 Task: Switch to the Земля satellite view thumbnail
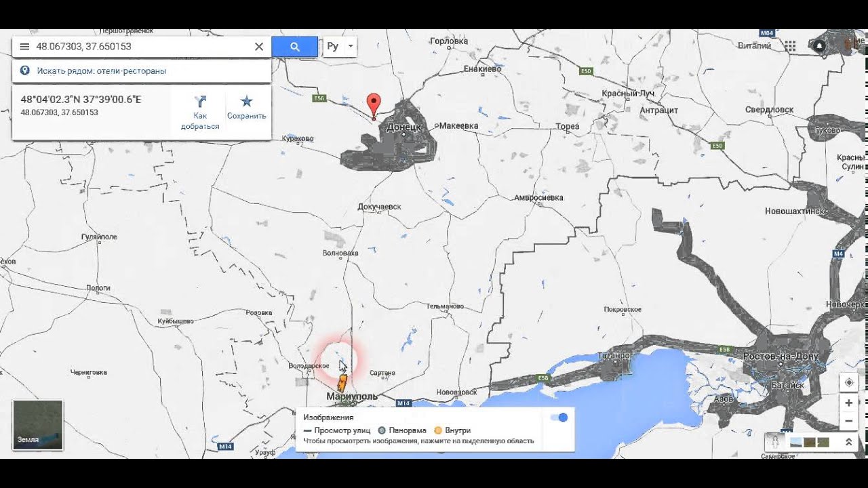(x=38, y=425)
